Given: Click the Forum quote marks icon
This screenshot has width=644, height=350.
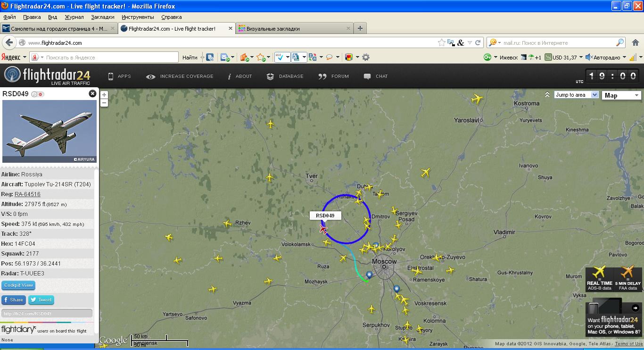Looking at the screenshot, I should click(322, 76).
